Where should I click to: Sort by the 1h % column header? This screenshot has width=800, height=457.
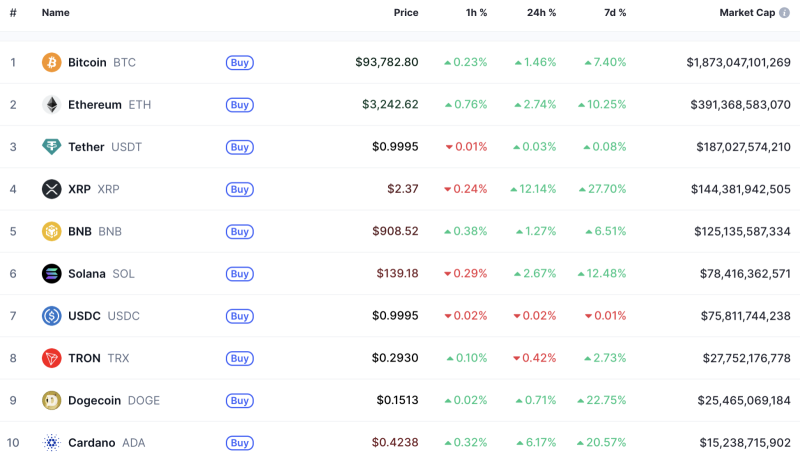coord(477,13)
